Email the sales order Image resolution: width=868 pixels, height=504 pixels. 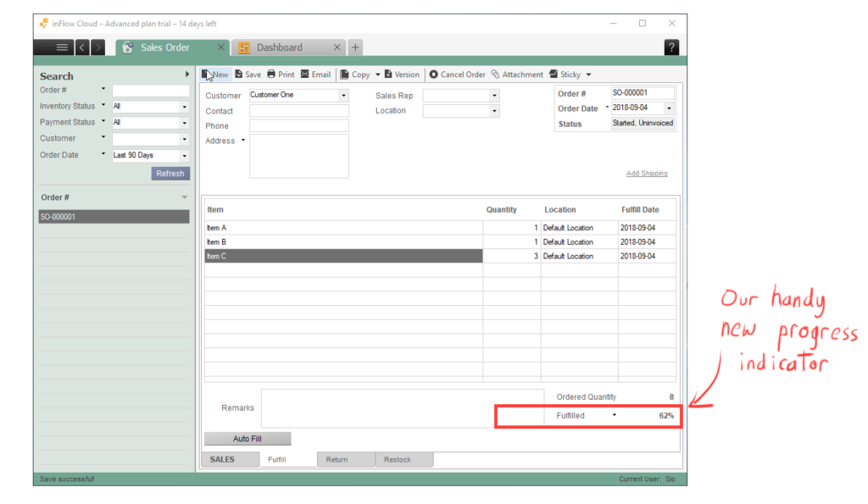coord(315,75)
